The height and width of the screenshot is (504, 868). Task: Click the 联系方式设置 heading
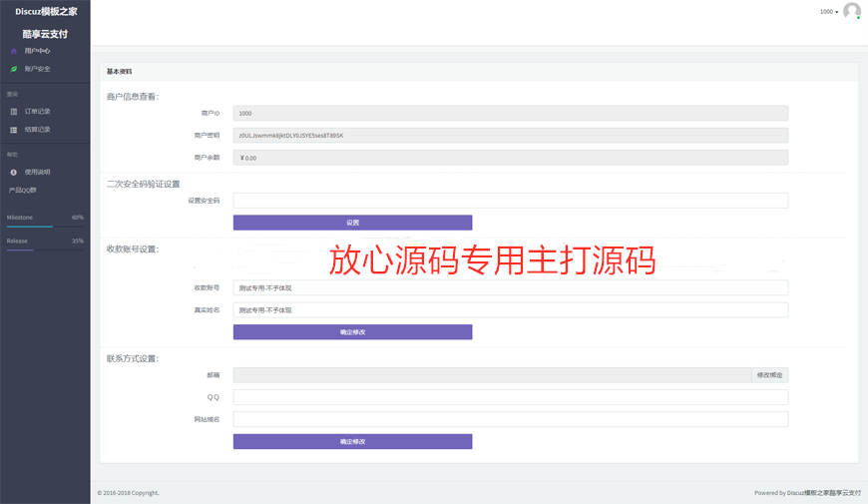pos(133,359)
